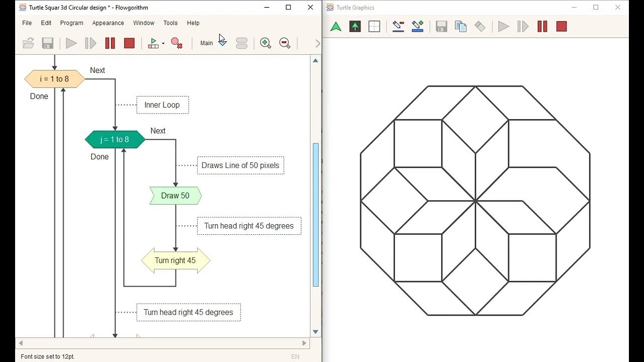Click the pen plus icon
This screenshot has width=644, height=362.
(x=418, y=27)
